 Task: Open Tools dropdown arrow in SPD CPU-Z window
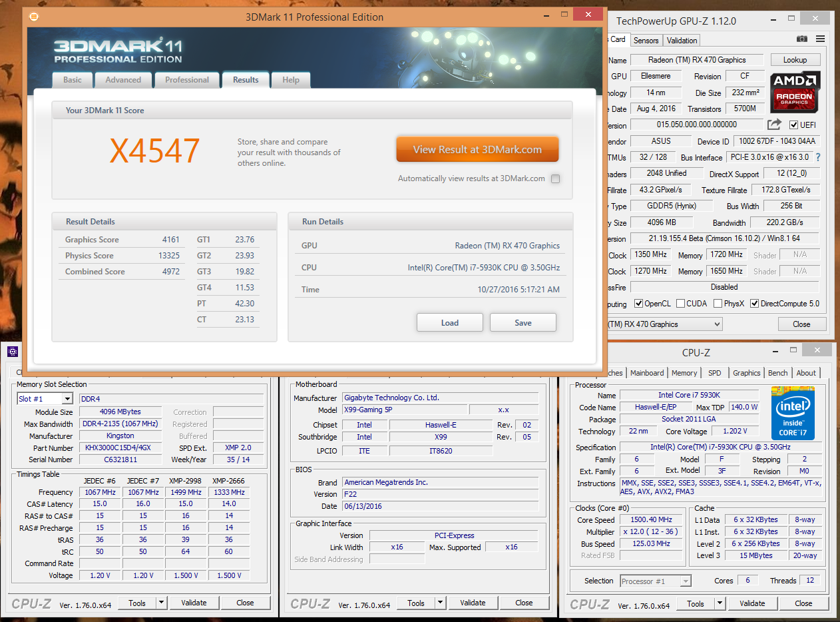point(161,603)
